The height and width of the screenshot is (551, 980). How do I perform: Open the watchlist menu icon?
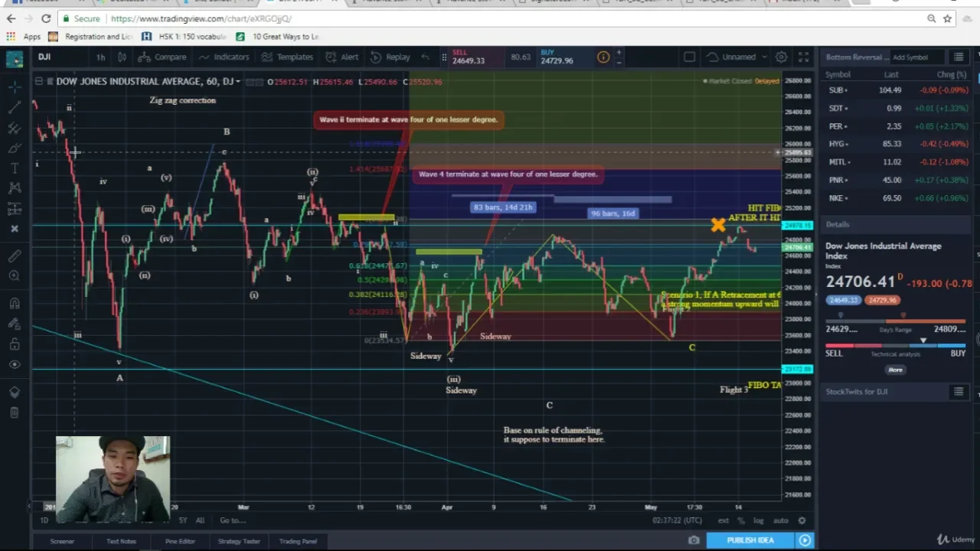click(958, 57)
